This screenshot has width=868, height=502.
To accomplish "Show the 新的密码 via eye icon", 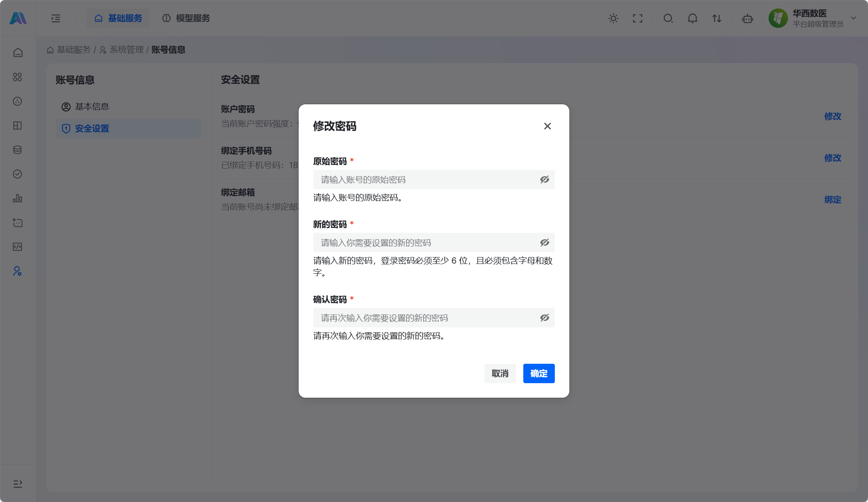I will pos(545,243).
